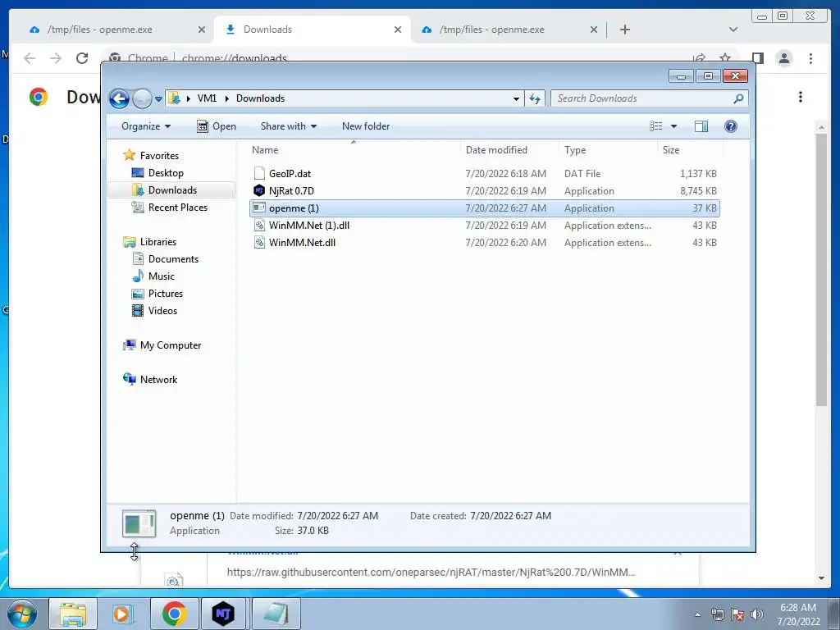Click openme (1) thumbnail in details pane
This screenshot has width=840, height=630.
pyautogui.click(x=139, y=523)
